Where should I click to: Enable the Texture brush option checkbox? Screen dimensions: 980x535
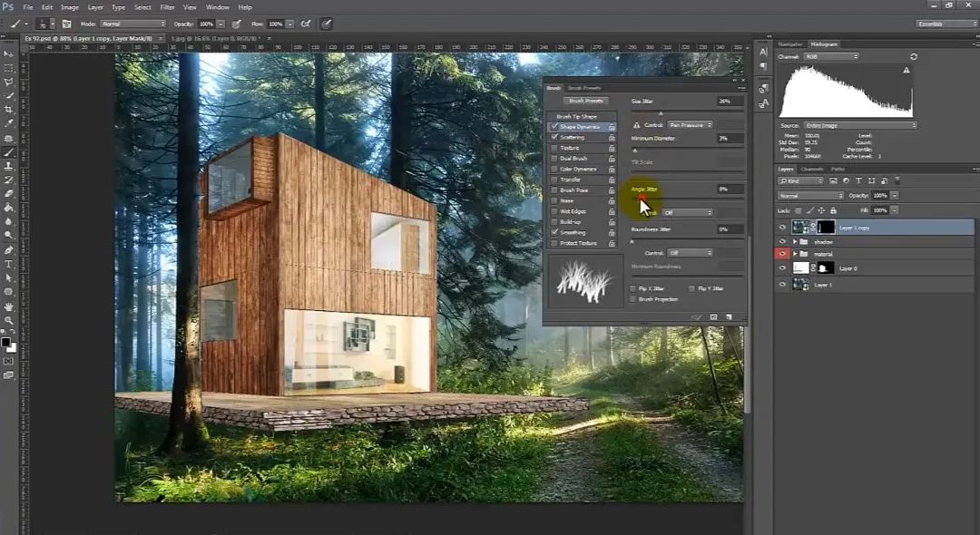[554, 148]
